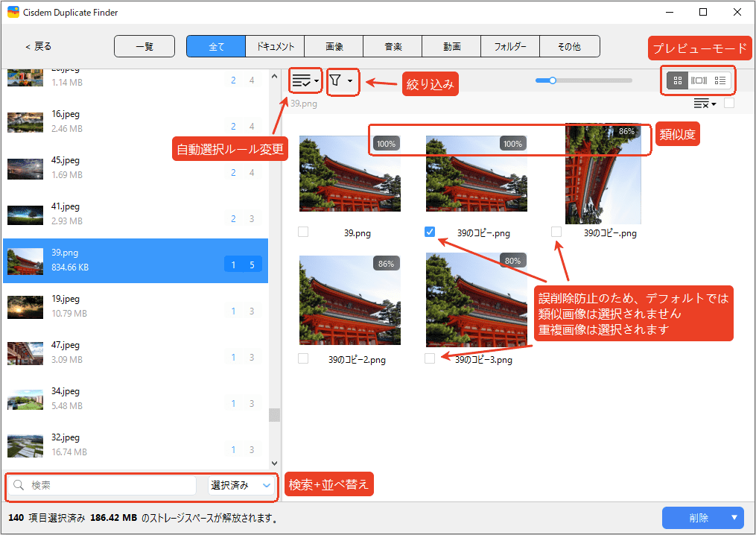Click the thumbnail size slider handle

552,80
